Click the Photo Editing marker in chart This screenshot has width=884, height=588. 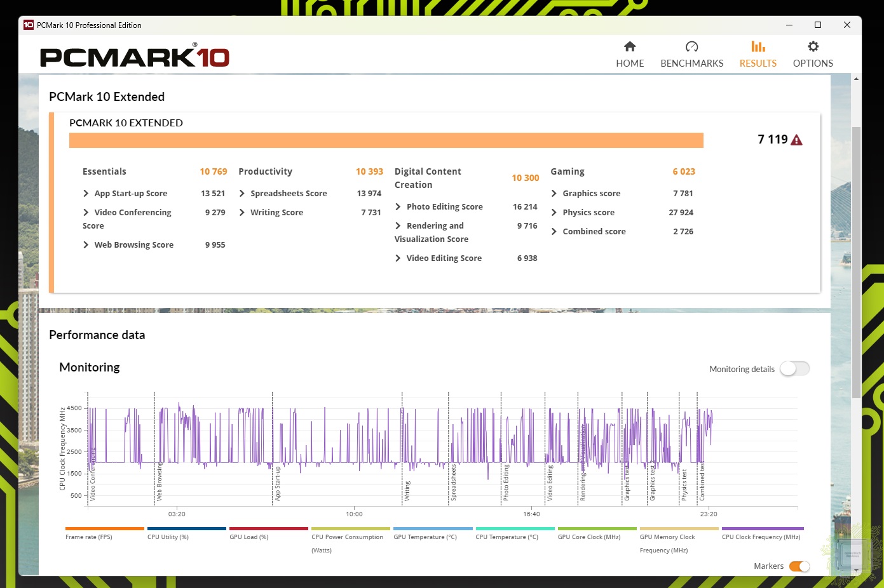pos(507,483)
